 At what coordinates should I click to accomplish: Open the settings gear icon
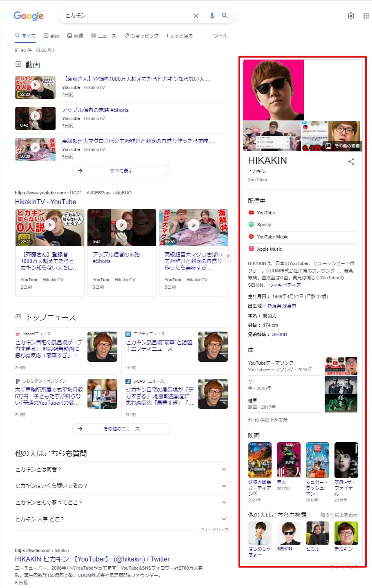(x=351, y=16)
